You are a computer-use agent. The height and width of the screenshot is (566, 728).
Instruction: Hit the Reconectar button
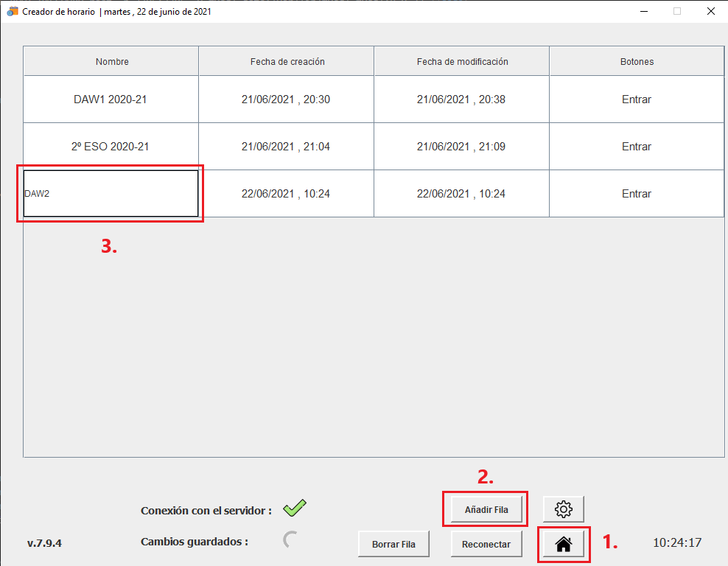[486, 545]
